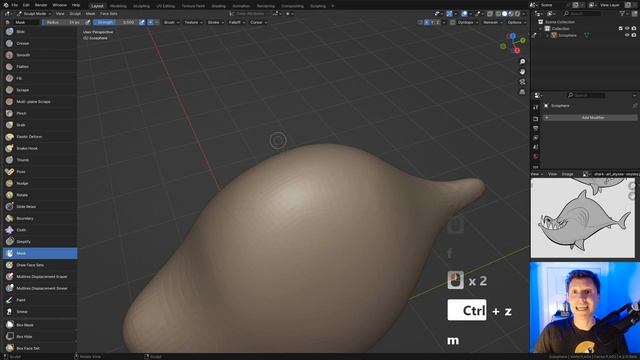Open the Sculpt Mode dropdown

[x=34, y=13]
